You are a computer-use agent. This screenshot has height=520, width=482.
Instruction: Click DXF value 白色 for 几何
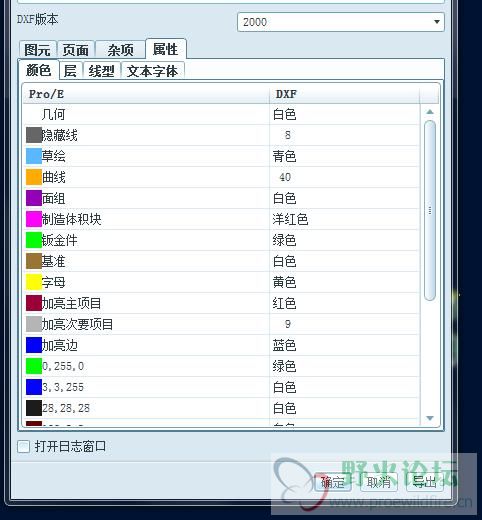pos(284,114)
